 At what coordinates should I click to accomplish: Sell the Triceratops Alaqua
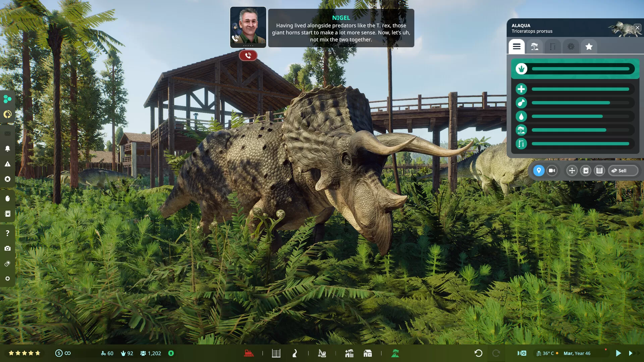coord(623,171)
